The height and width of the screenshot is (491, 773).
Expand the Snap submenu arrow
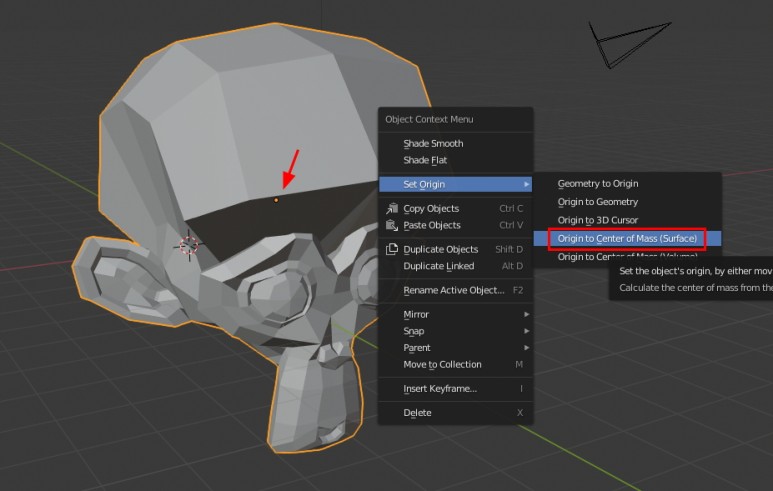[527, 331]
